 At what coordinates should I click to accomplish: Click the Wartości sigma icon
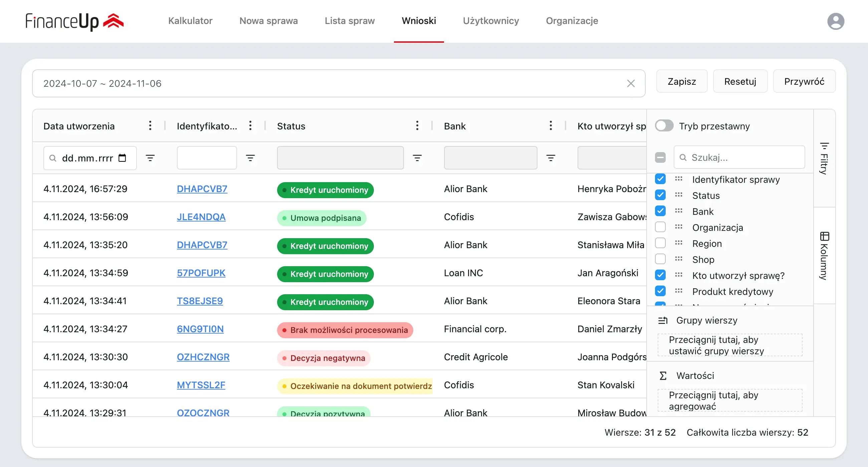663,375
